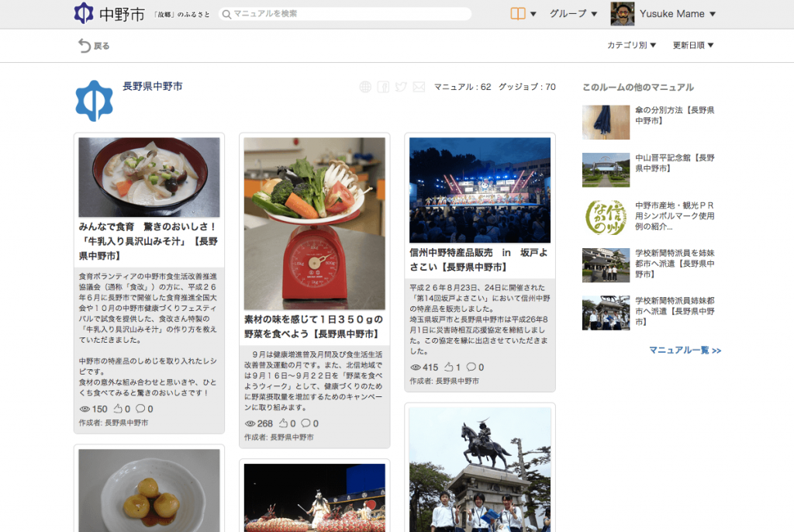Click thumbs-up icon on the 350g野菜 card
This screenshot has height=532, width=794.
coord(283,423)
